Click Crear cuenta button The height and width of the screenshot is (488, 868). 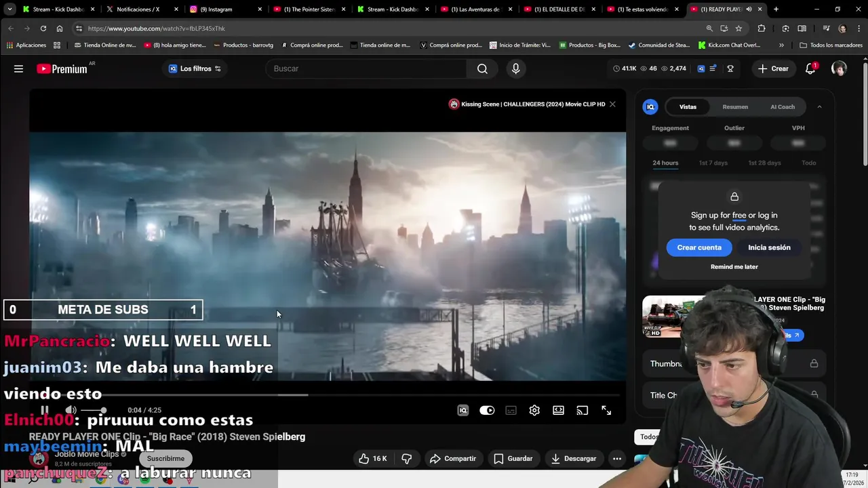click(x=699, y=247)
